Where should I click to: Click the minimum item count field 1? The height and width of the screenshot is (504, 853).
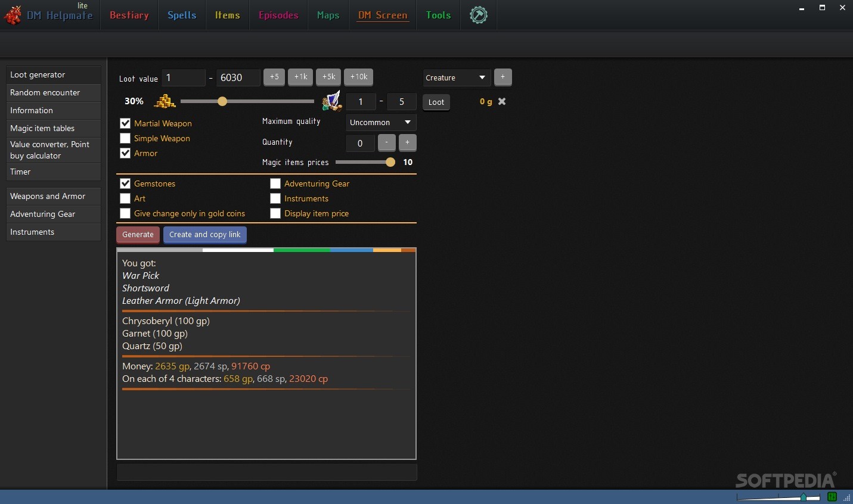(361, 102)
